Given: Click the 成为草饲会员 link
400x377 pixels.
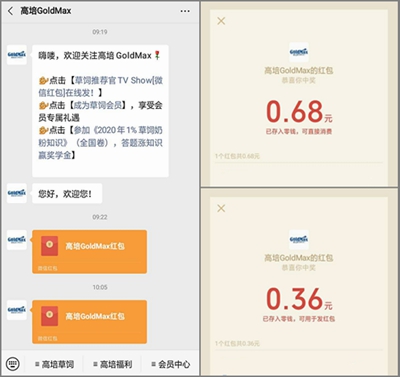Looking at the screenshot, I should 98,105.
